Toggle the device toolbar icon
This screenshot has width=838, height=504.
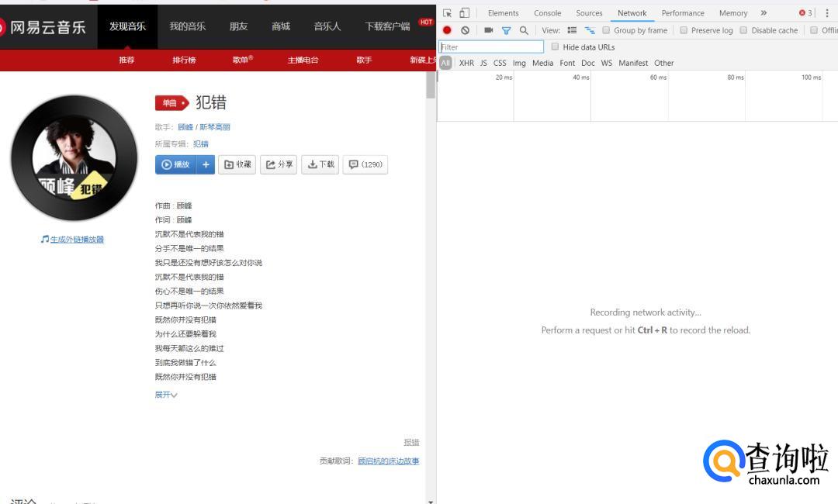464,13
